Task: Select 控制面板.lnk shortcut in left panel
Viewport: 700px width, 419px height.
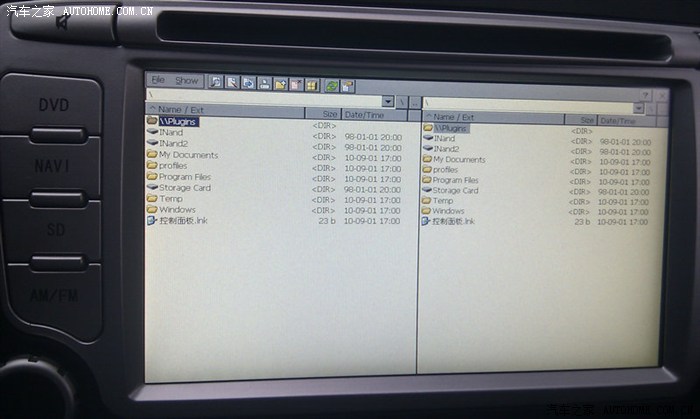Action: [182, 221]
